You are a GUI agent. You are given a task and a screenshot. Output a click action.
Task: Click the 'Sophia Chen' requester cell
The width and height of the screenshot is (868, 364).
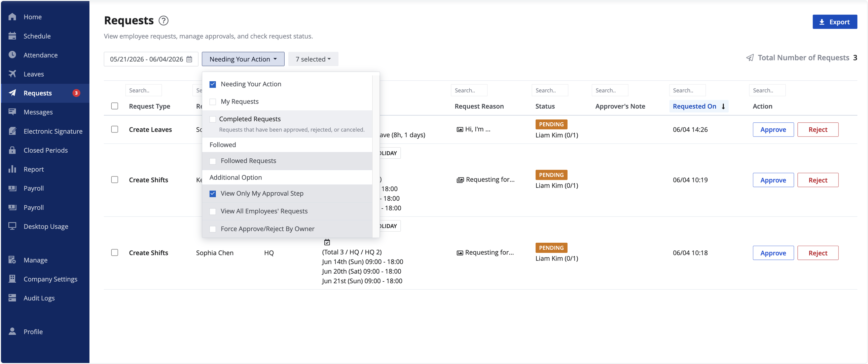click(x=215, y=253)
